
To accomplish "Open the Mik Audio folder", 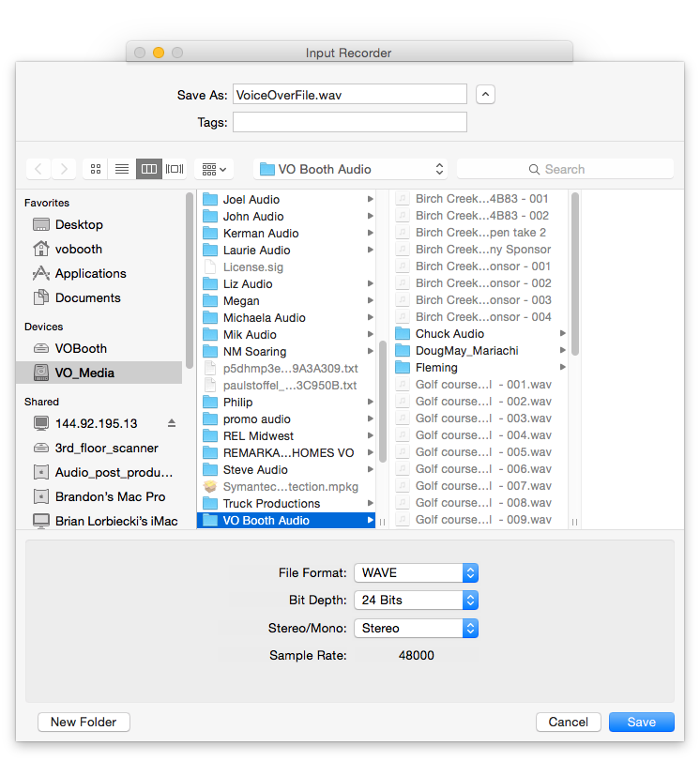I will click(x=286, y=334).
